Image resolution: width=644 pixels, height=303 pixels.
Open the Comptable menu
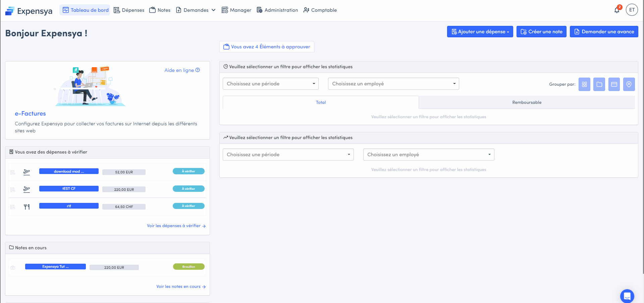pyautogui.click(x=320, y=10)
